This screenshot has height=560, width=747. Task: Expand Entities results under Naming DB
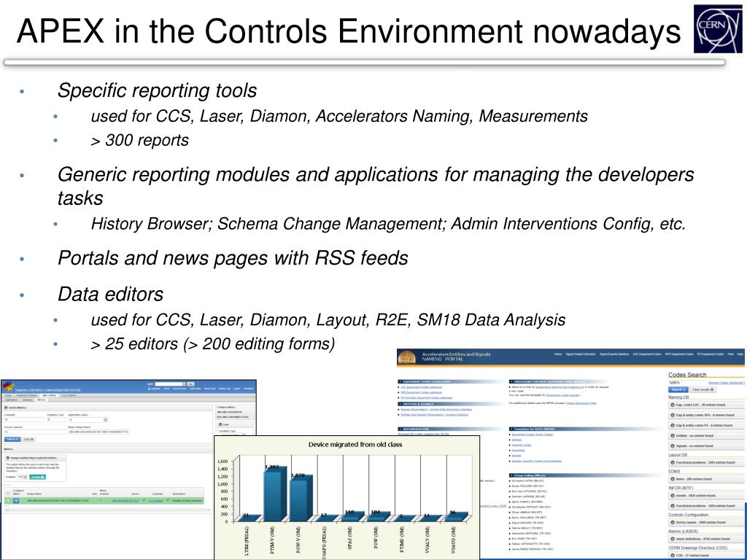click(672, 436)
